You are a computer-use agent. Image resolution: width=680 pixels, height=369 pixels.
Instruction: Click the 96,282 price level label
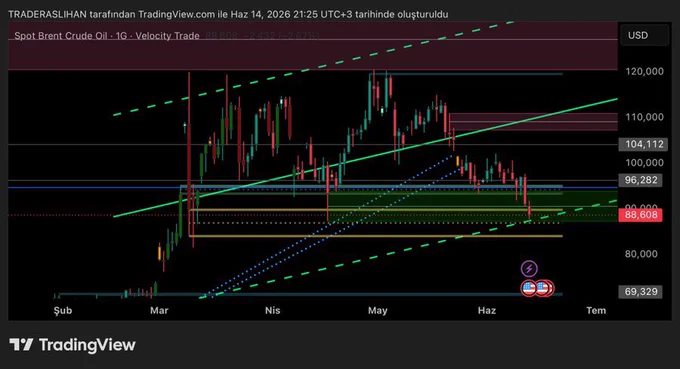641,180
